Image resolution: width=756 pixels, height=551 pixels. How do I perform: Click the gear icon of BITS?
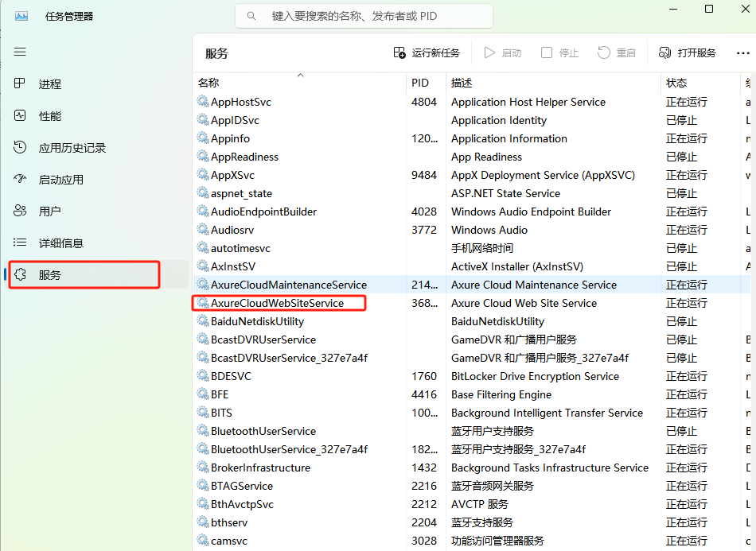(x=203, y=413)
